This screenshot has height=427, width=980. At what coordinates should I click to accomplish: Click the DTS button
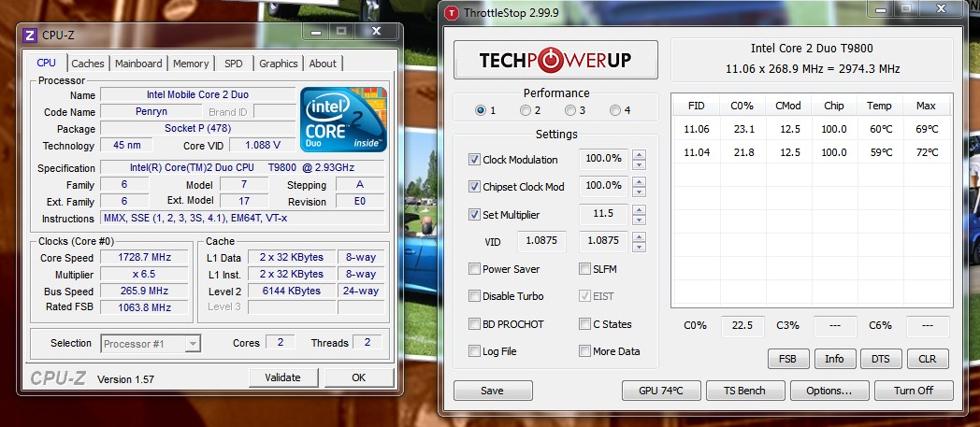pos(881,359)
